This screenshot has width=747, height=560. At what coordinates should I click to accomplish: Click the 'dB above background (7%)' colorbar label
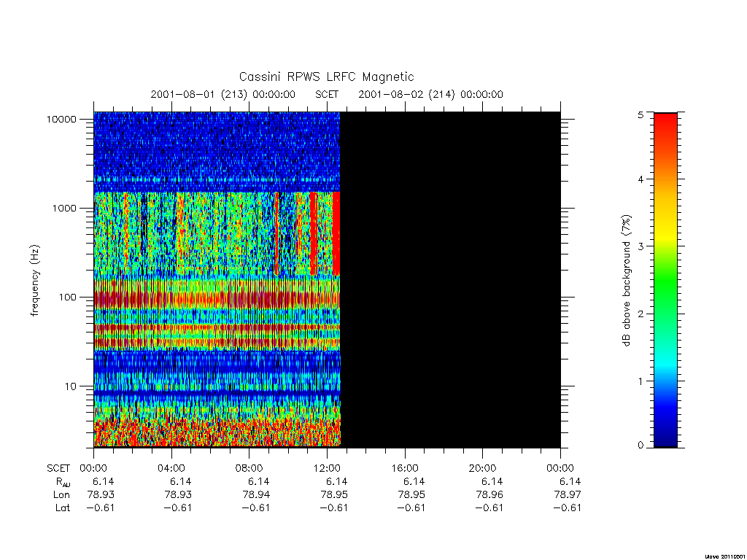(x=627, y=281)
